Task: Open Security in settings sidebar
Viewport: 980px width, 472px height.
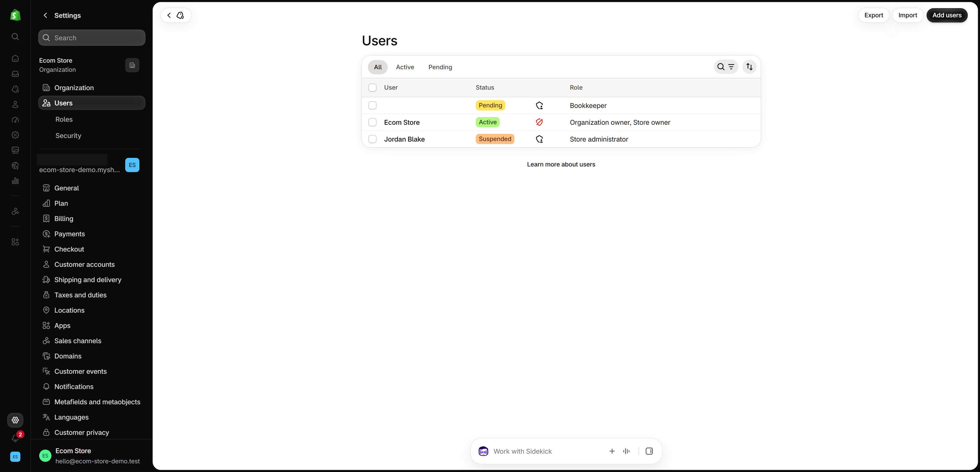Action: (68, 135)
